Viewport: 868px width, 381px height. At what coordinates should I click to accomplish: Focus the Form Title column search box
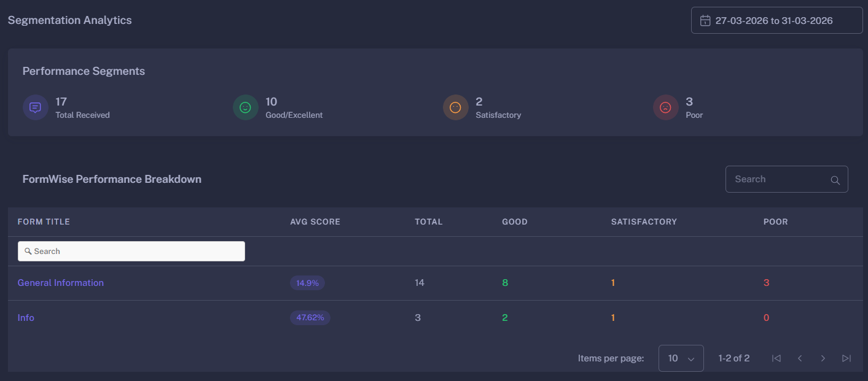[x=131, y=251]
